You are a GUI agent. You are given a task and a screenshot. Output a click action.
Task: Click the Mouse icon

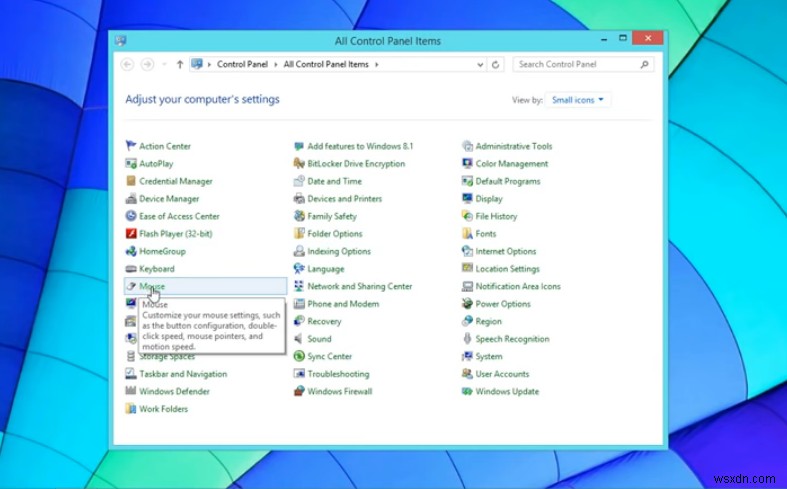(130, 286)
